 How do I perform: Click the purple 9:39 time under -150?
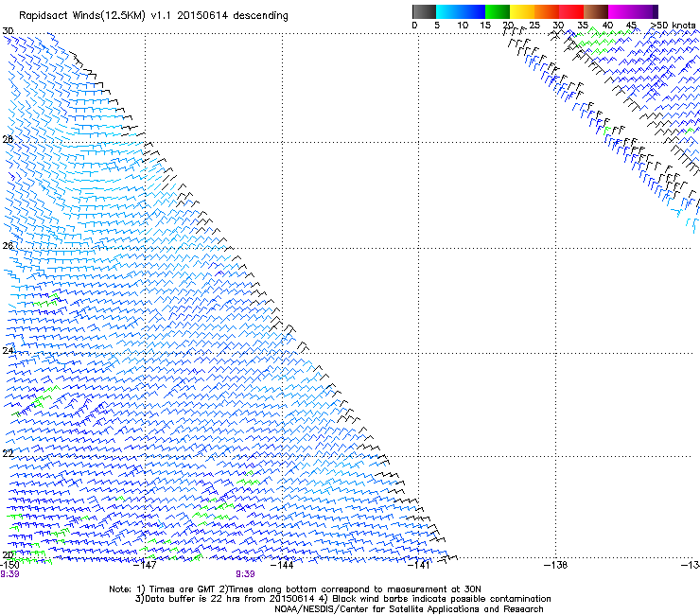pos(9,574)
